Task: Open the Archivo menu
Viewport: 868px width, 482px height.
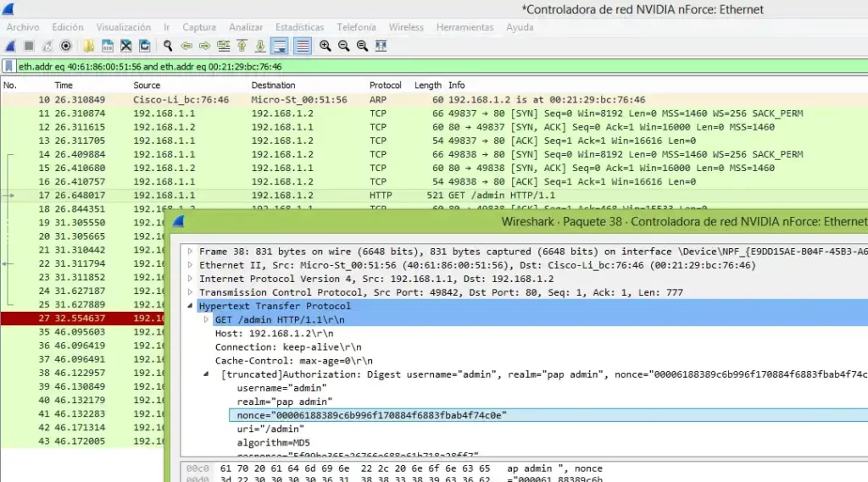Action: tap(23, 27)
